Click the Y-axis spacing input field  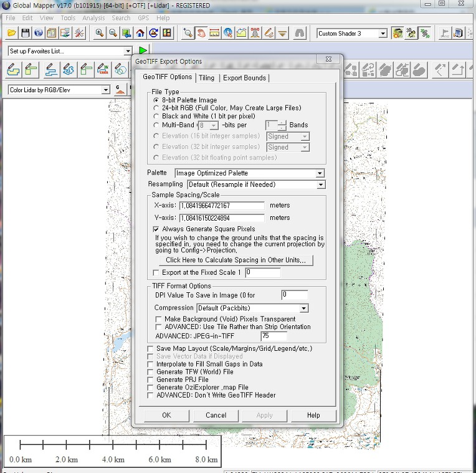(222, 218)
